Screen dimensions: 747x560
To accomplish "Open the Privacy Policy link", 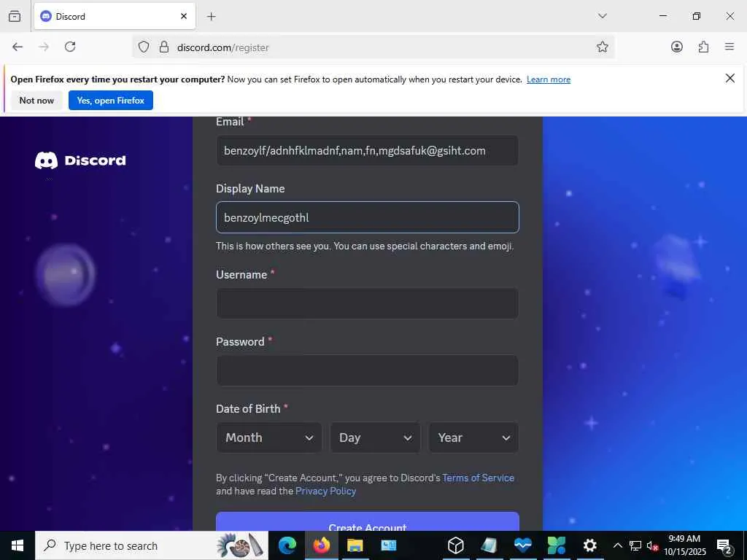I will (325, 491).
